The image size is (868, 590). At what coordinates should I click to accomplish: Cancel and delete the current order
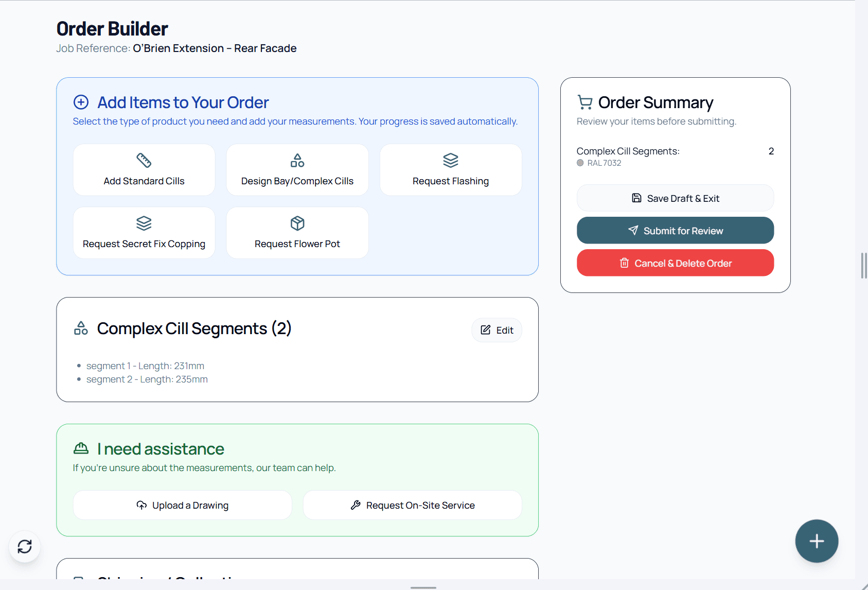[x=675, y=263]
